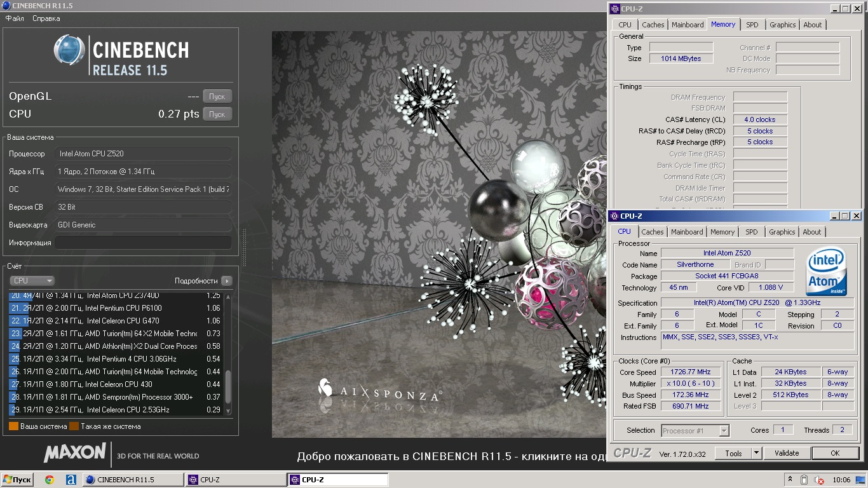
Task: Click the blue "a" icon on taskbar
Action: (x=71, y=480)
